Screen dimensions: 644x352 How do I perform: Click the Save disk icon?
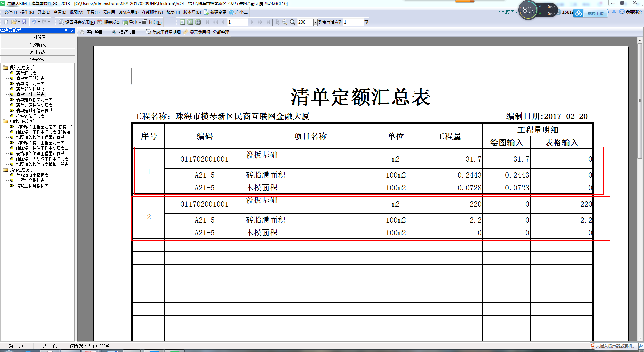point(24,22)
